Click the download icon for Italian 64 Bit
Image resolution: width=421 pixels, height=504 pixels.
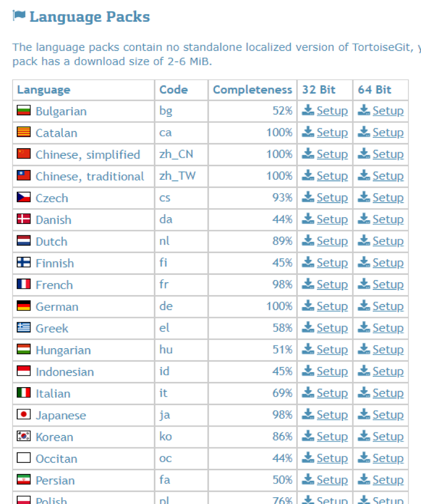364,392
